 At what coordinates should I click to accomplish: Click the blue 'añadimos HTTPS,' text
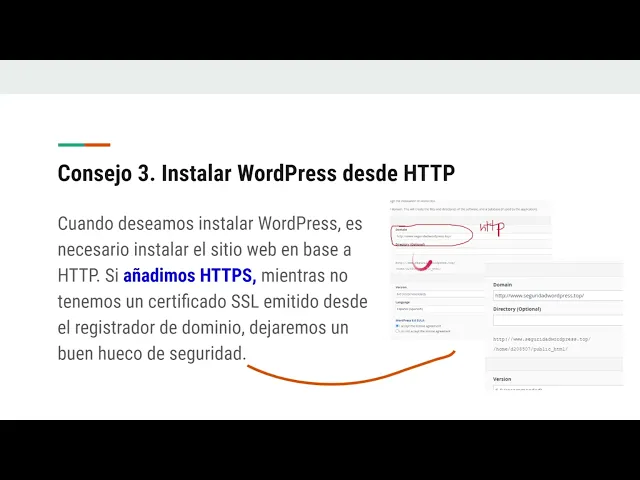click(190, 276)
